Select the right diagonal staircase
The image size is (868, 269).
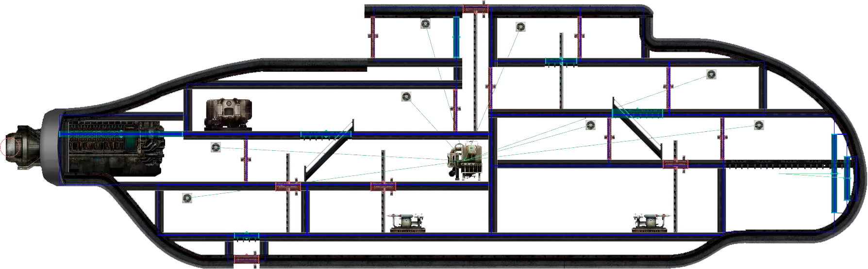tap(637, 128)
